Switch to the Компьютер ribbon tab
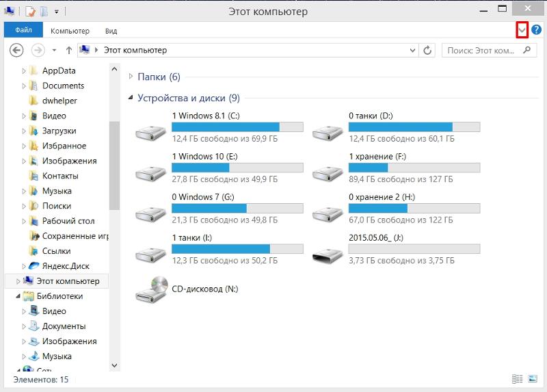Screen dimensions: 547x392 (x=70, y=31)
